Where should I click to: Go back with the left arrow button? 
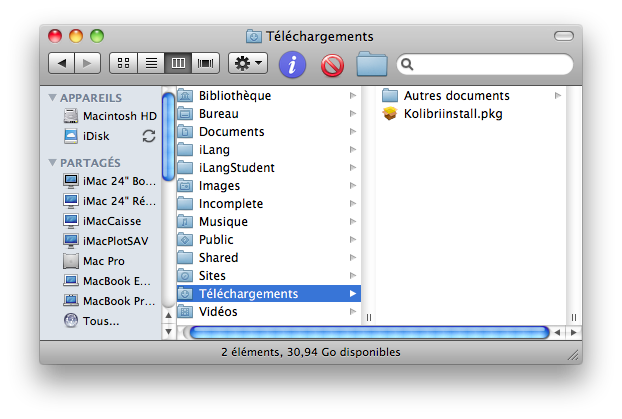(61, 63)
